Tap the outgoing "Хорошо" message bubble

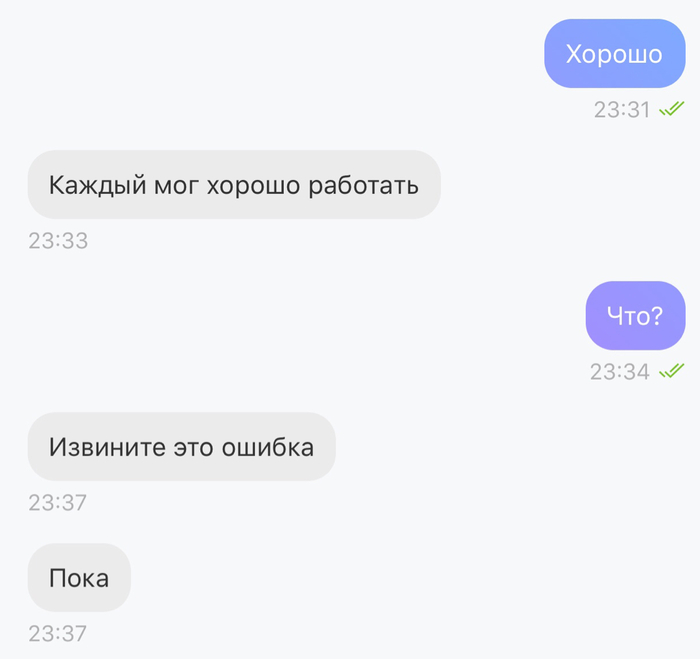click(614, 54)
